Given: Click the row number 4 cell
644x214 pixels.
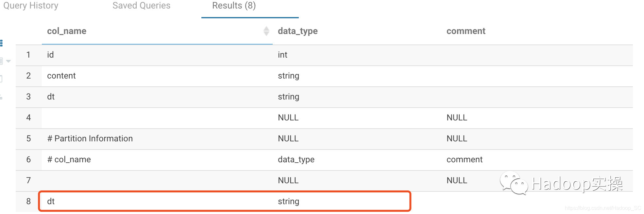Looking at the screenshot, I should [28, 117].
